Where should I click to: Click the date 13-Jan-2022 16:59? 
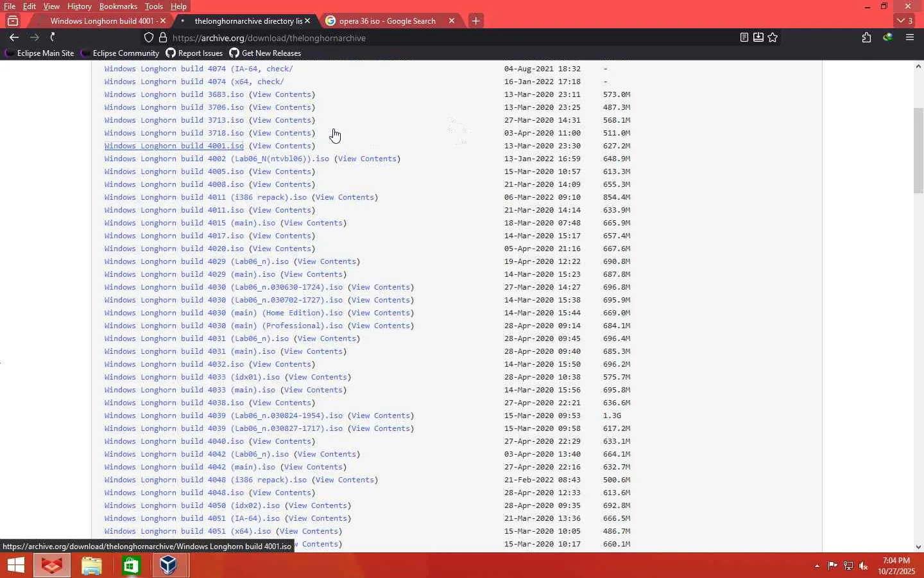tap(542, 159)
